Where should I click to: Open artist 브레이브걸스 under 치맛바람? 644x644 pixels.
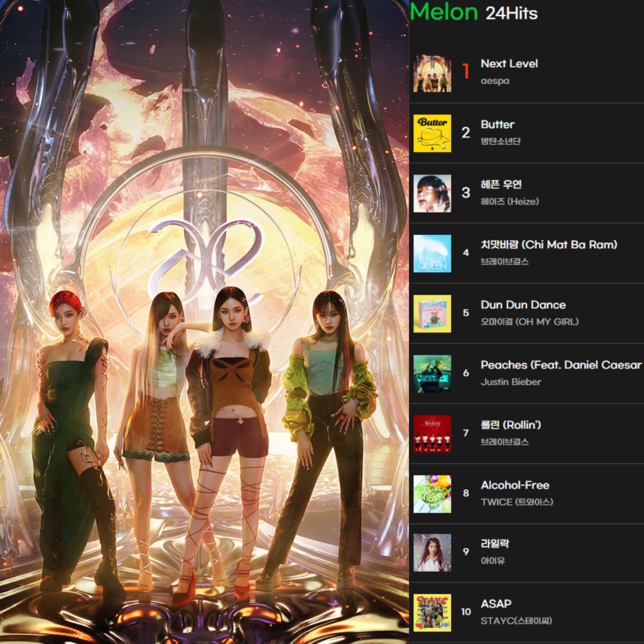pos(505,261)
